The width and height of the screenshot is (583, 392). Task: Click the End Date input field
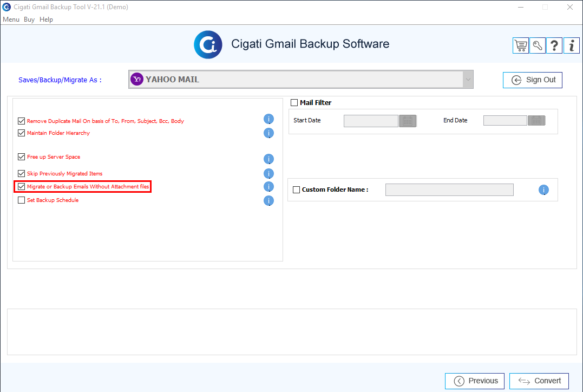[x=505, y=121]
